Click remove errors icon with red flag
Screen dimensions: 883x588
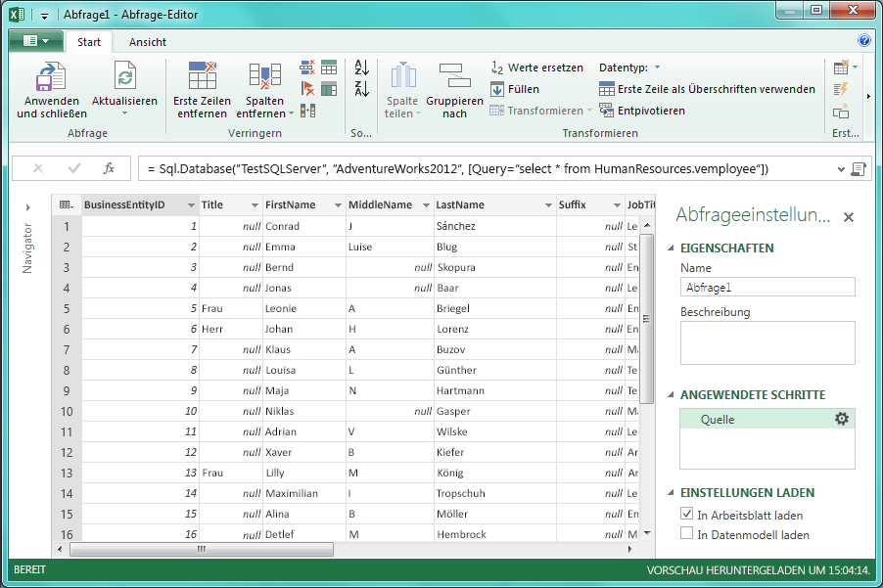coord(307,89)
